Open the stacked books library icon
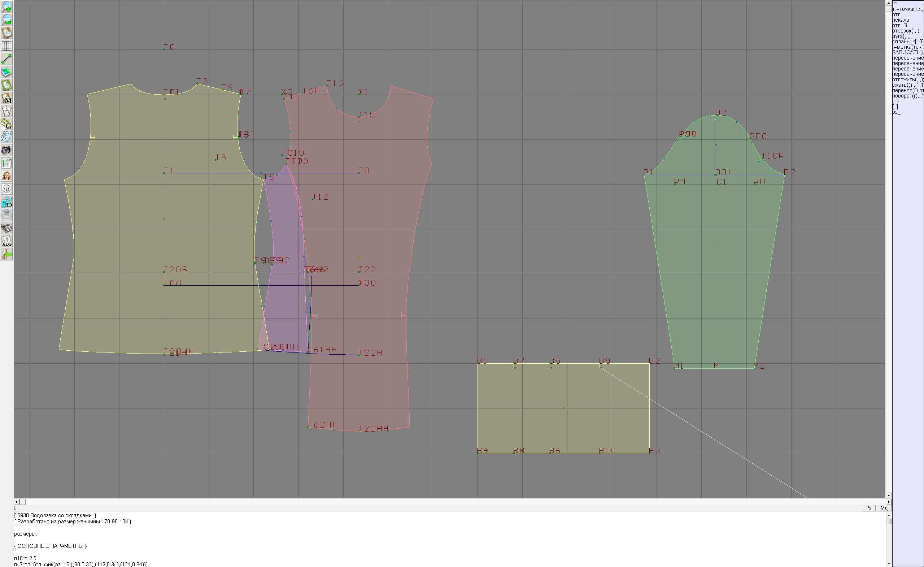Screen dimensions: 924x567 [6, 228]
